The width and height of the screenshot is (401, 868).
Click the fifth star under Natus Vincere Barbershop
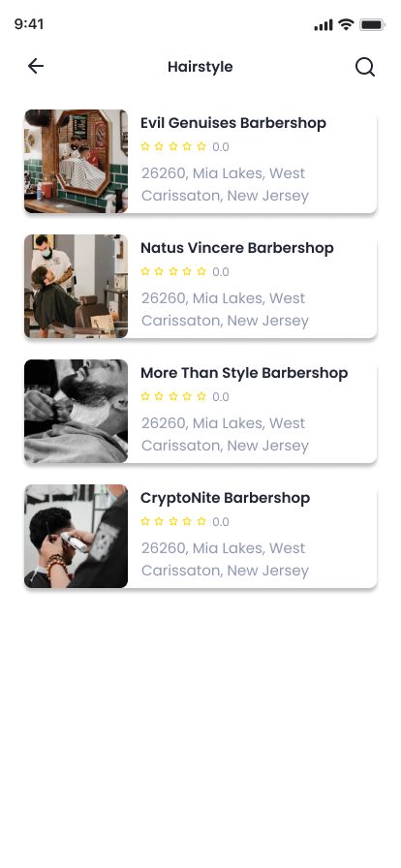click(x=201, y=271)
